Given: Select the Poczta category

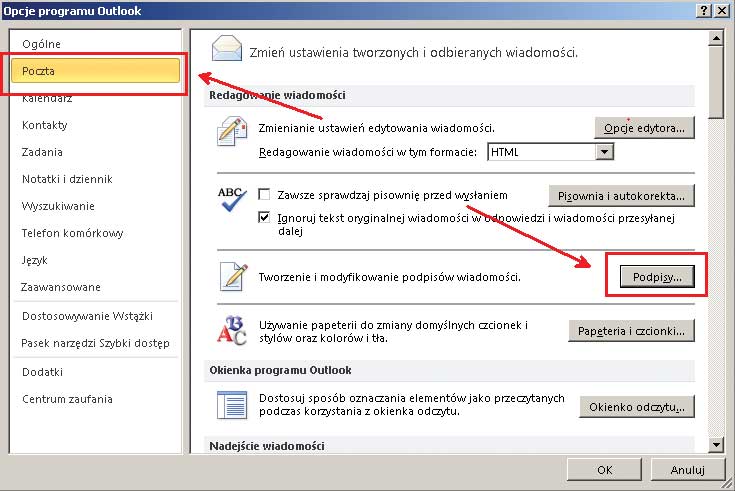Looking at the screenshot, I should (95, 71).
